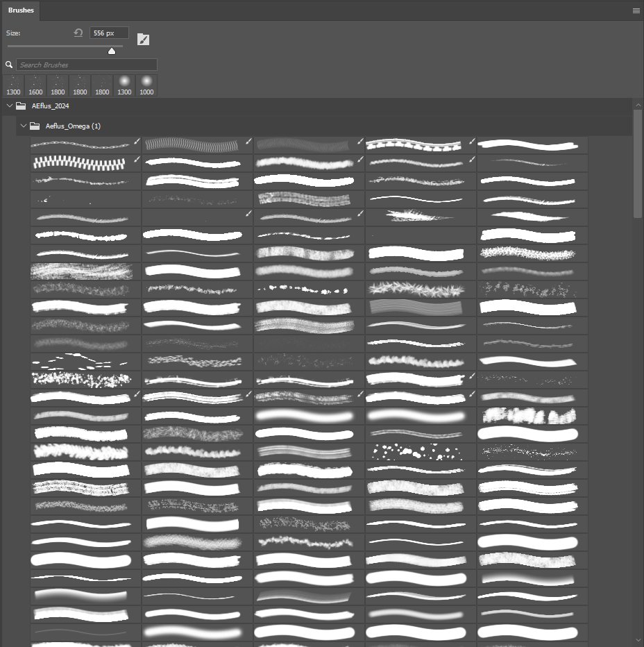Select the Aeflus_Omega (1) group name
The width and height of the screenshot is (644, 647).
click(x=73, y=126)
